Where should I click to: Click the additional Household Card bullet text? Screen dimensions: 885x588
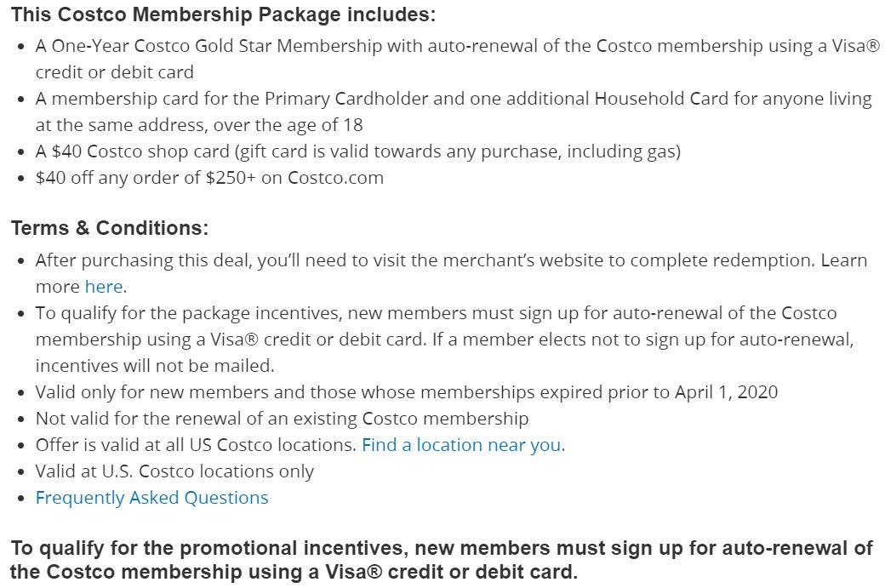(454, 111)
